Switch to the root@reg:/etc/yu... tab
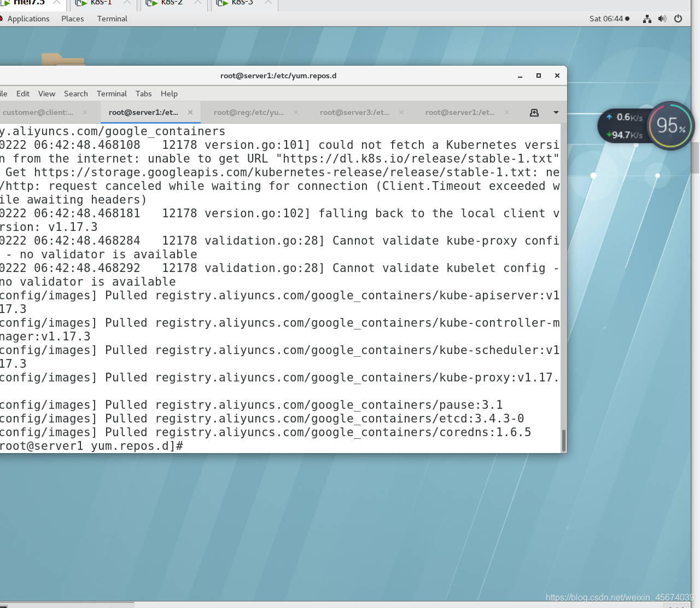The image size is (700, 608). (249, 112)
